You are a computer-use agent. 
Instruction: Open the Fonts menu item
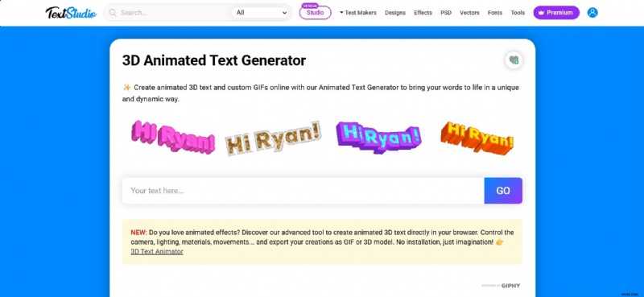(x=495, y=13)
